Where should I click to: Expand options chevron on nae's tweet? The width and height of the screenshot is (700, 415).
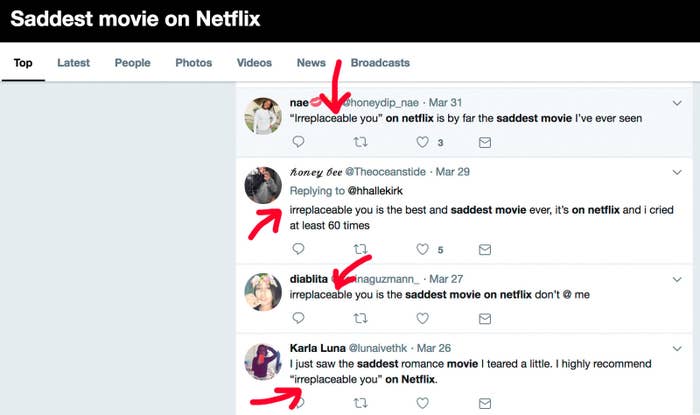tap(677, 103)
